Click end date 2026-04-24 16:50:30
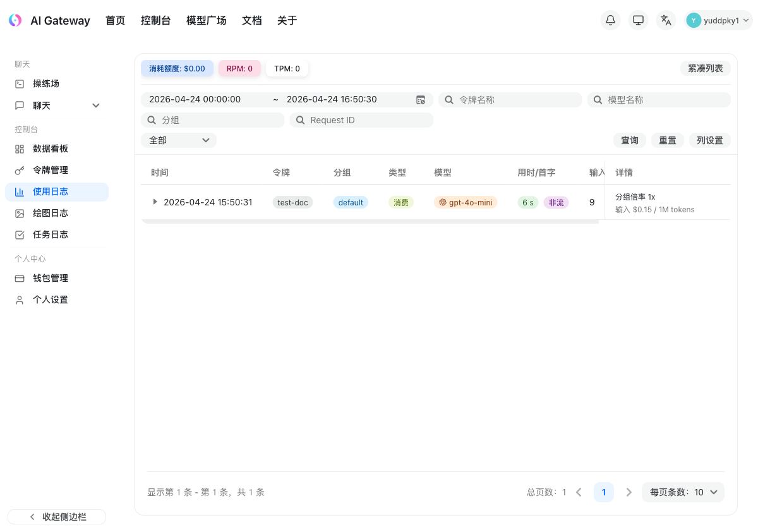The height and width of the screenshot is (532, 758). [x=332, y=99]
